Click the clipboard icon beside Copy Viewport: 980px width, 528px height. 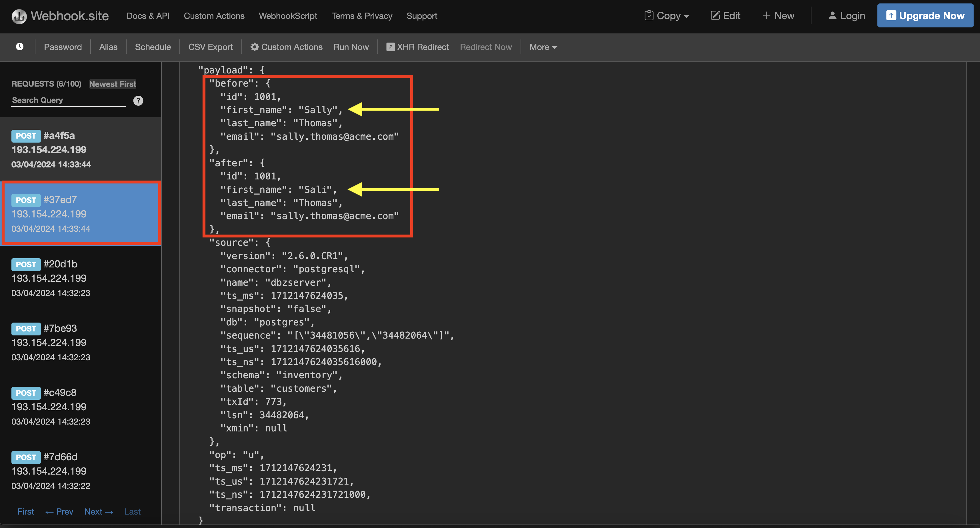click(x=649, y=15)
